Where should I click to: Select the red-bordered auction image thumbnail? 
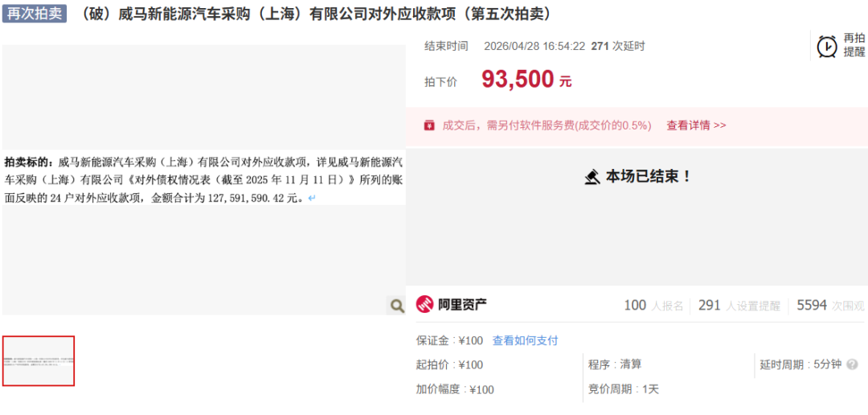click(39, 360)
